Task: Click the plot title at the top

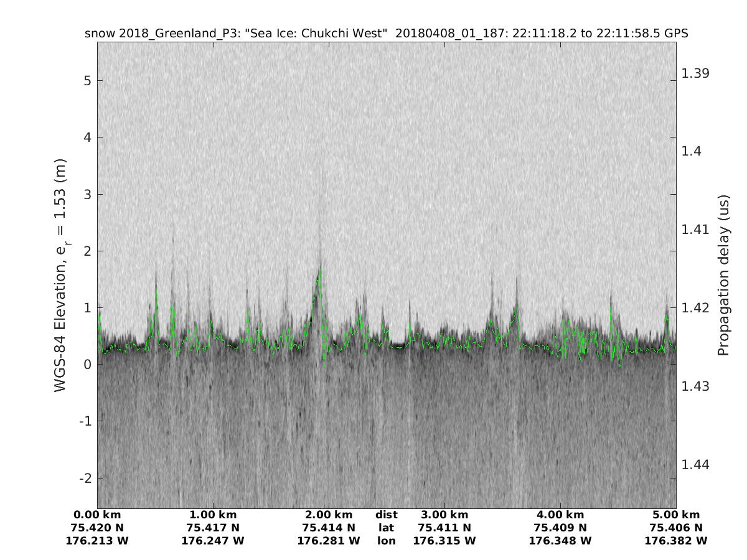Action: point(386,34)
